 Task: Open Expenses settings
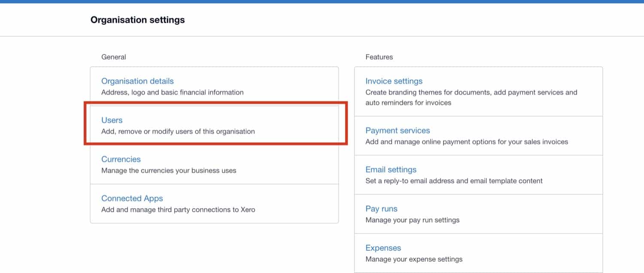tap(383, 248)
